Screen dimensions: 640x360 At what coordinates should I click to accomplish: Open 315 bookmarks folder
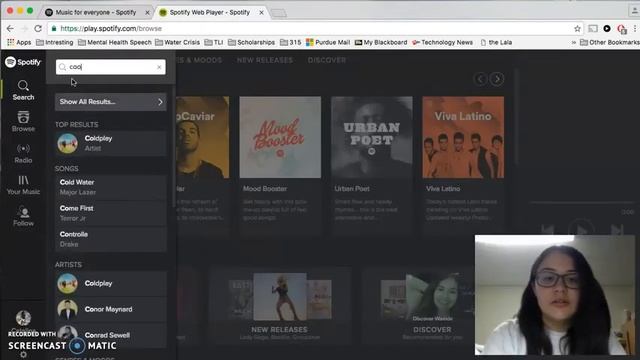291,42
